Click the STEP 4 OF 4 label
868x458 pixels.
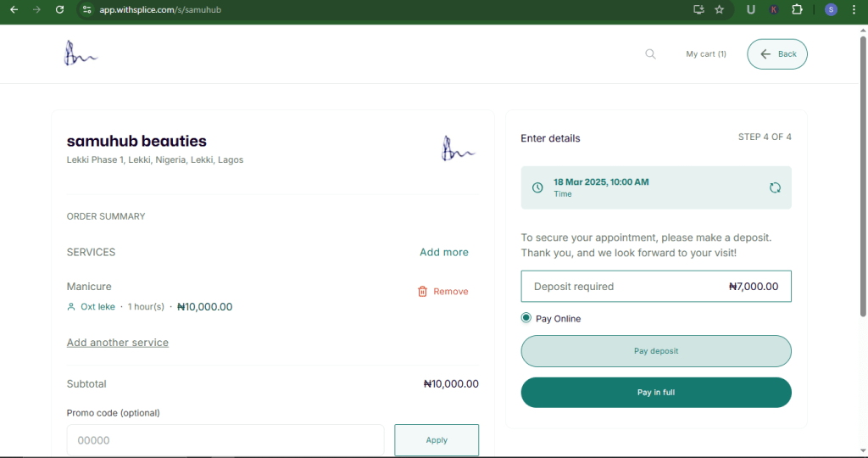(765, 137)
